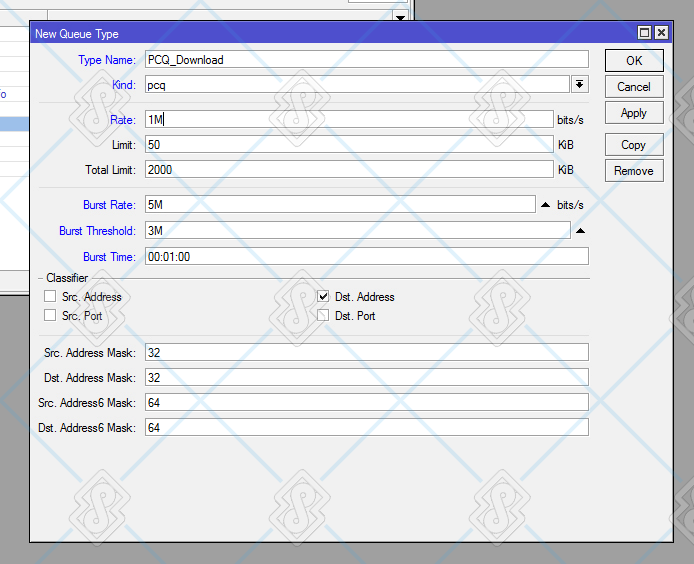Screen dimensions: 694x564
Task: Click the Burst Rate field 5M
Action: pyautogui.click(x=340, y=205)
